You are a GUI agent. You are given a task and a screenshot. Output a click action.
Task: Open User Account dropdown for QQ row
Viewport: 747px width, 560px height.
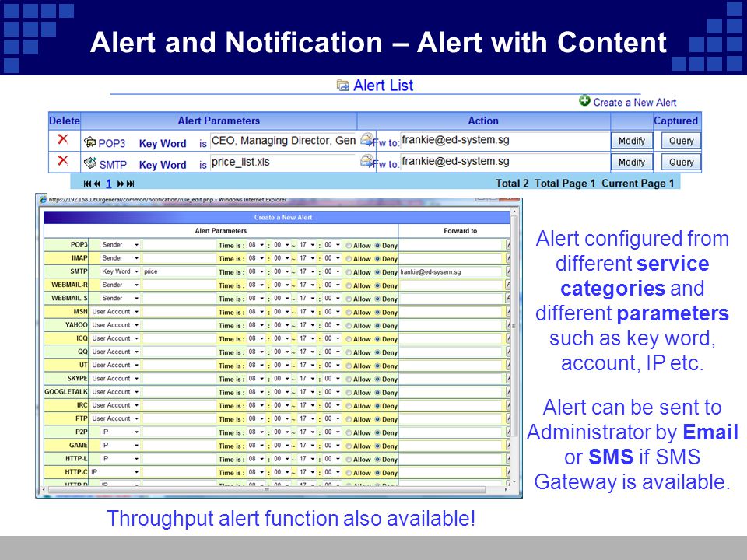pyautogui.click(x=115, y=352)
